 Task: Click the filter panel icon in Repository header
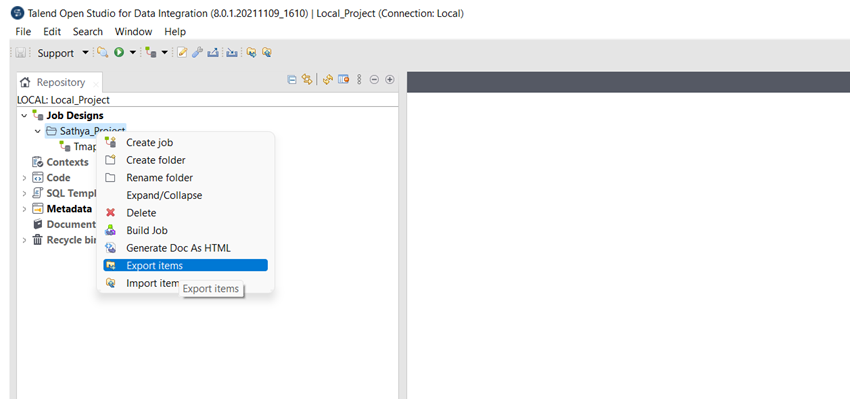click(343, 80)
